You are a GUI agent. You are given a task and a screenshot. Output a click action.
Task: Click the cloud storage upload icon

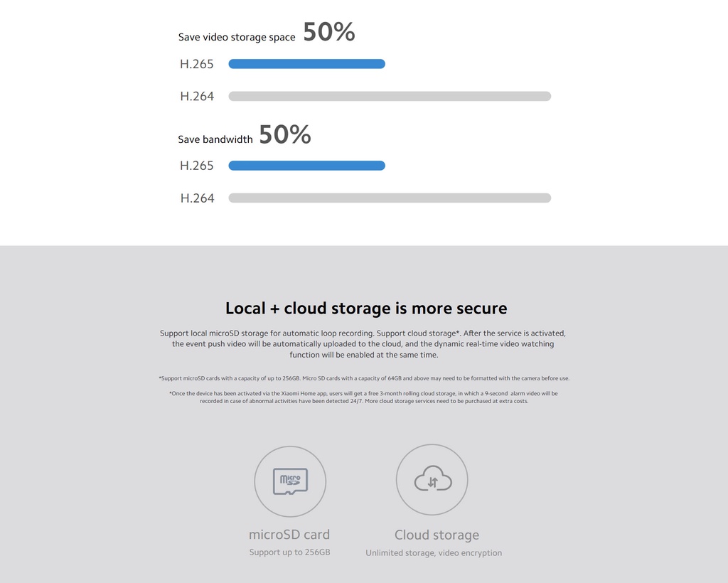(x=432, y=479)
